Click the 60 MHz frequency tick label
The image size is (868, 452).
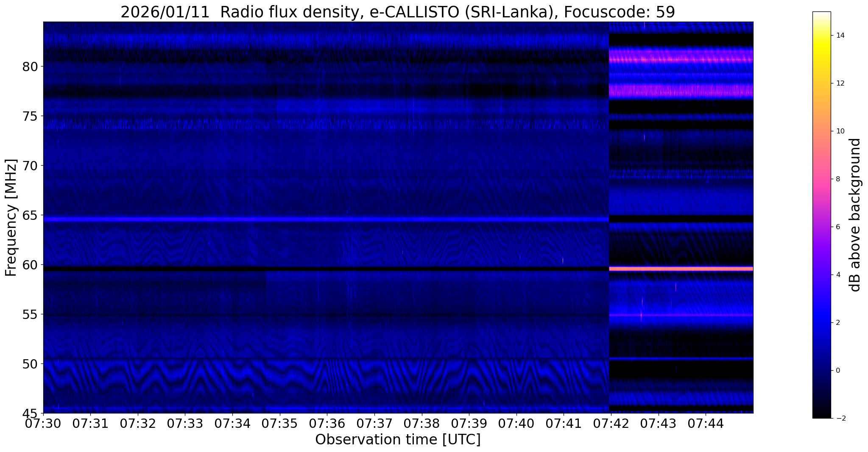[30, 265]
